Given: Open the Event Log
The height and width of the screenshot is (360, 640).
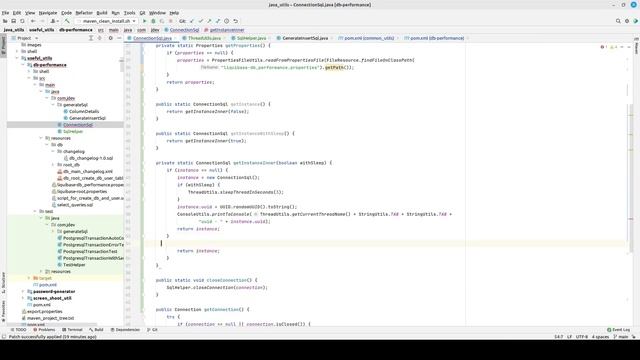Looking at the screenshot, I should [619, 329].
